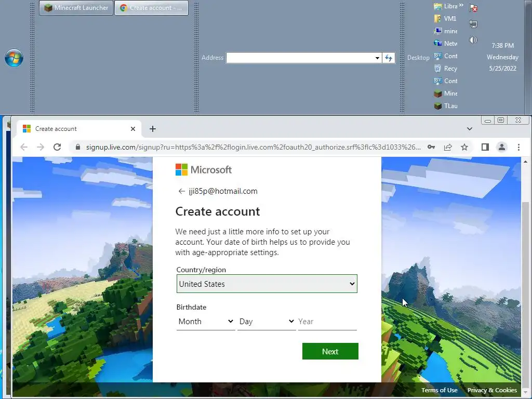Expand the taskbar Address dropdown arrow
The image size is (532, 399).
click(x=377, y=58)
